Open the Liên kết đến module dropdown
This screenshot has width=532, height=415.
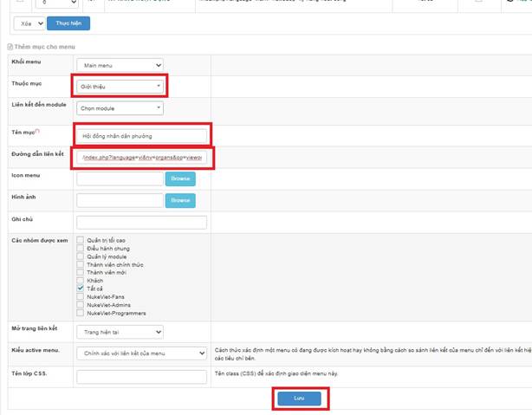coord(120,108)
